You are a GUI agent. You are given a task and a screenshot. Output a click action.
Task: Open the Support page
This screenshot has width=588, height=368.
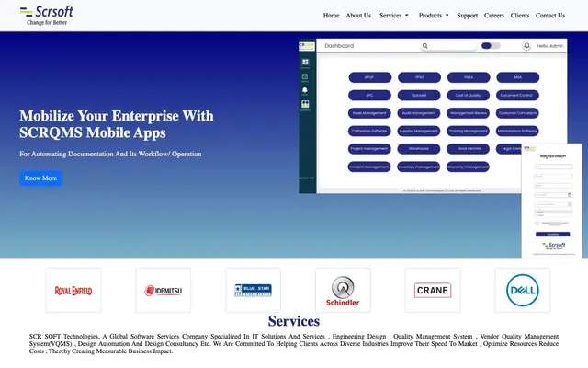[467, 16]
